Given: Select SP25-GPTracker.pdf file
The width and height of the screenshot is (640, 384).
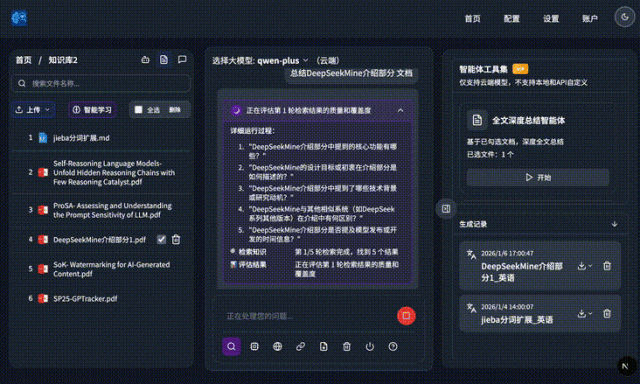Looking at the screenshot, I should (x=85, y=299).
